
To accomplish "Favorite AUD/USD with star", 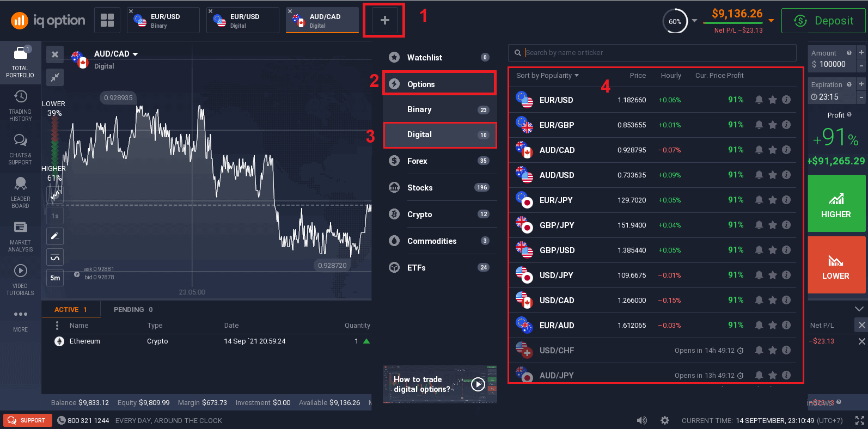I will [772, 175].
